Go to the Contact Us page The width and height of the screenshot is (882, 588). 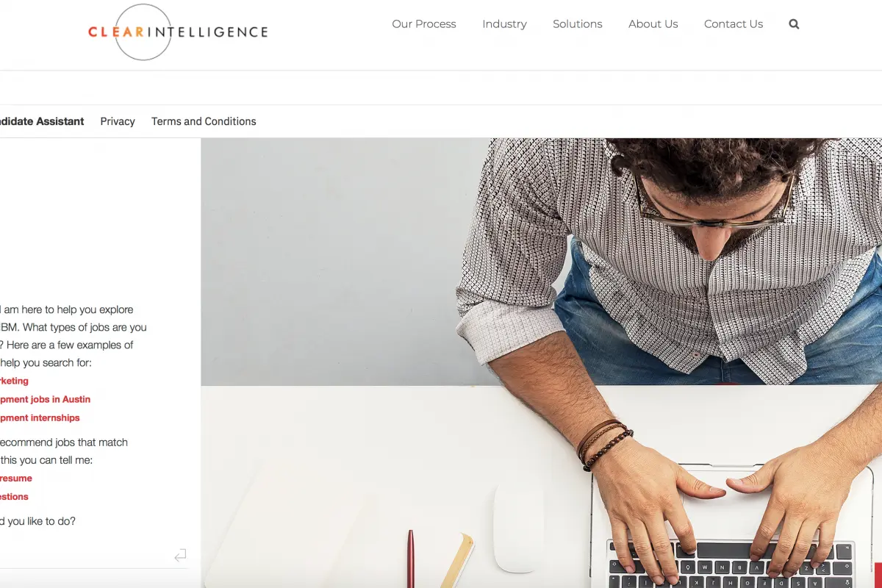pos(734,24)
